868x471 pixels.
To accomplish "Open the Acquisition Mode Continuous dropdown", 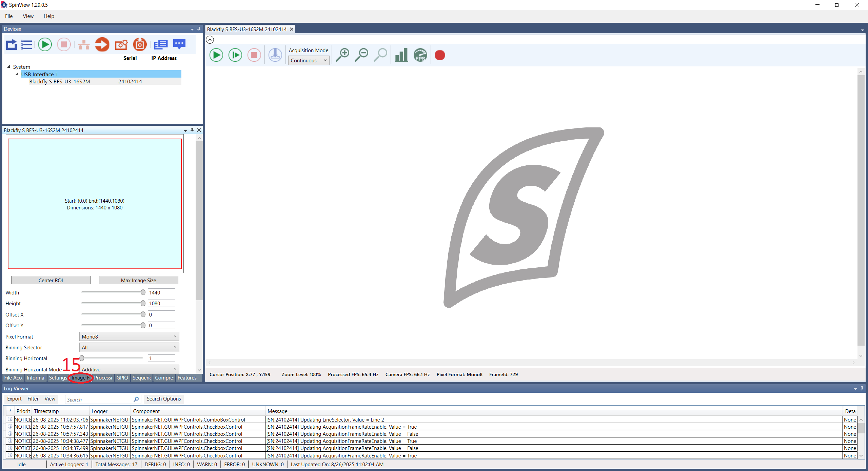I will point(309,61).
